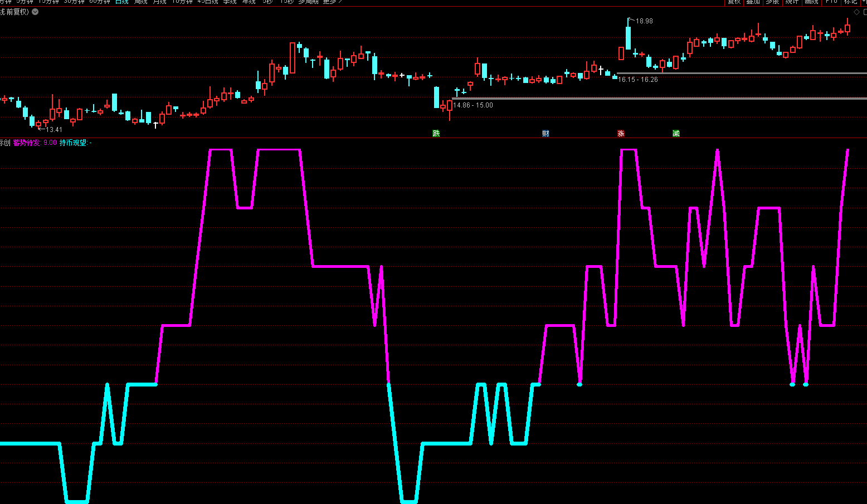Open the 复权 adjustment menu

click(734, 2)
